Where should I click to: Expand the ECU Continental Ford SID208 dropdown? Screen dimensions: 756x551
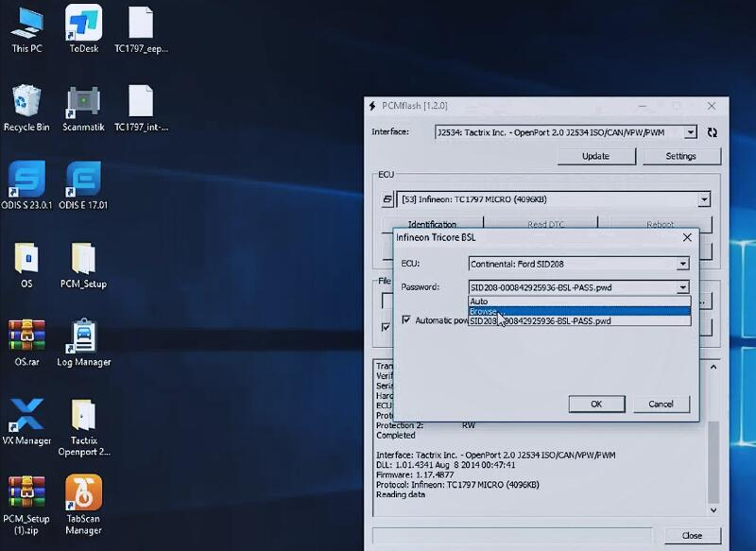682,265
